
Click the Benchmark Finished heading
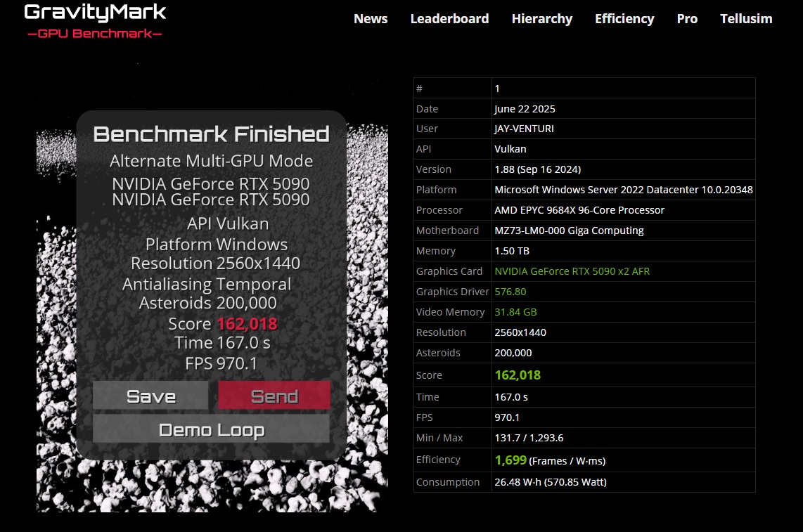(x=211, y=134)
